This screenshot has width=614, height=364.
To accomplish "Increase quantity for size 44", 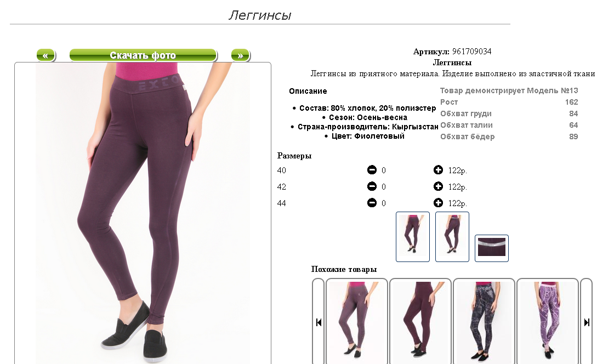I will 438,202.
